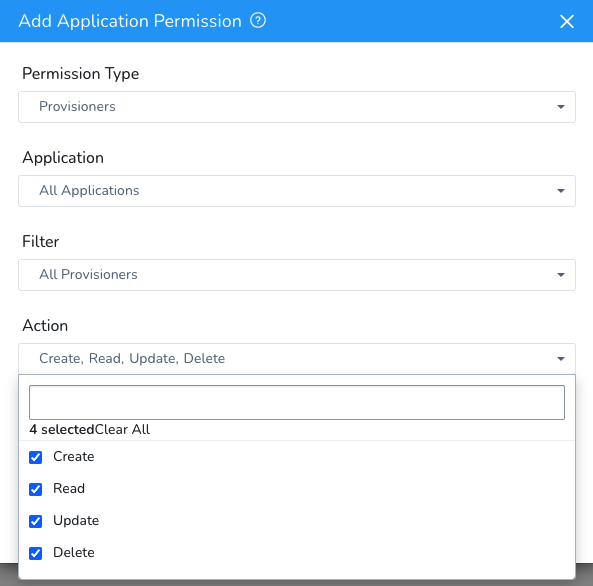Open the All Provisioners filter field
The width and height of the screenshot is (593, 586).
[297, 275]
